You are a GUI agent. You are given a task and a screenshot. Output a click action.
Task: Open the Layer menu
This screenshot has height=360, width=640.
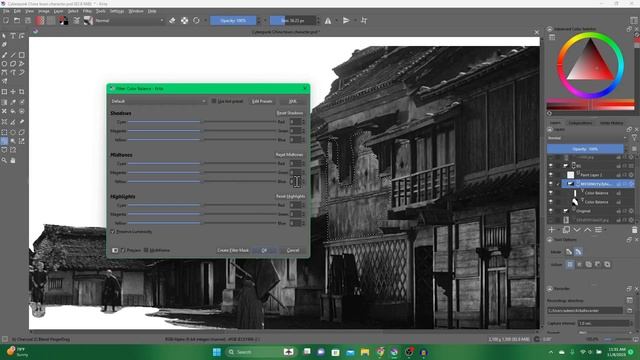coord(58,11)
